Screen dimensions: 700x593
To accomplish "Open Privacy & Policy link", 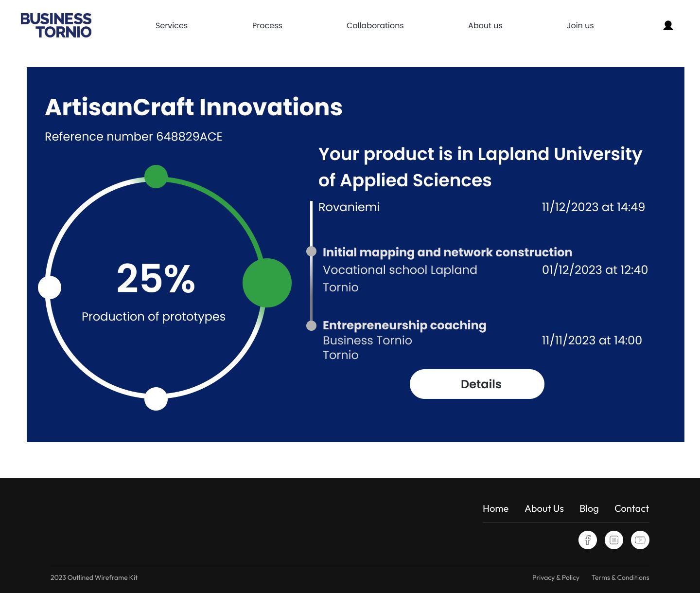I will coord(556,577).
